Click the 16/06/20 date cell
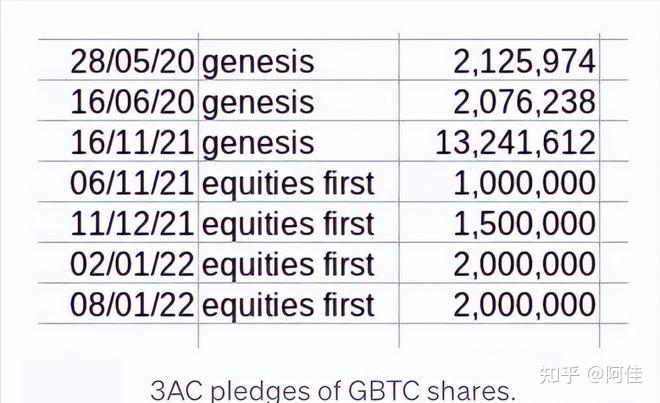 [x=118, y=100]
